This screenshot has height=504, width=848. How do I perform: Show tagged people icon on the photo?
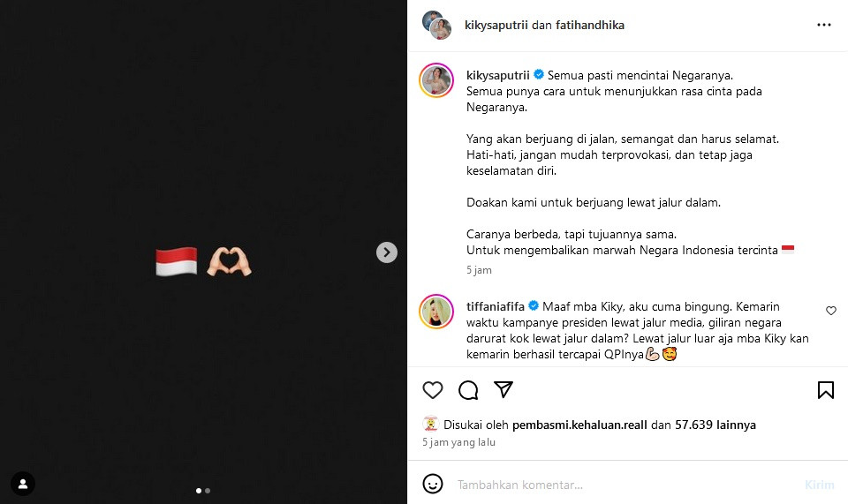[x=23, y=484]
